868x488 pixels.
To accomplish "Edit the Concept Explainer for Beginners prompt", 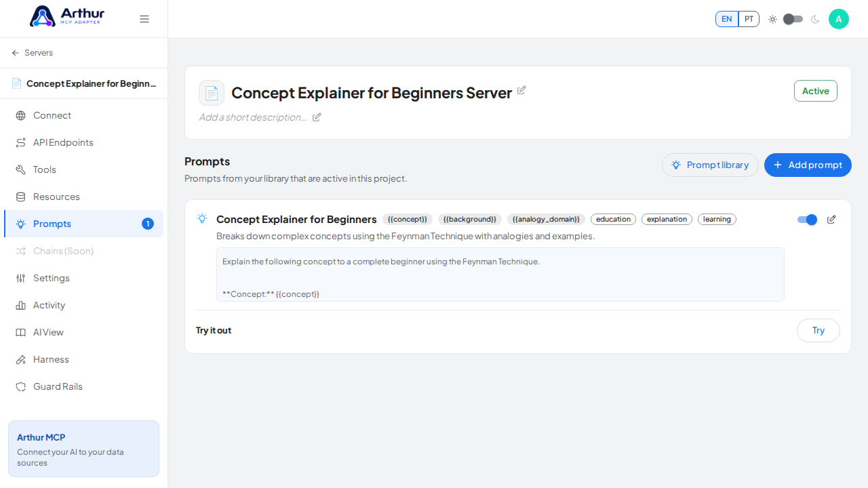I will point(831,220).
